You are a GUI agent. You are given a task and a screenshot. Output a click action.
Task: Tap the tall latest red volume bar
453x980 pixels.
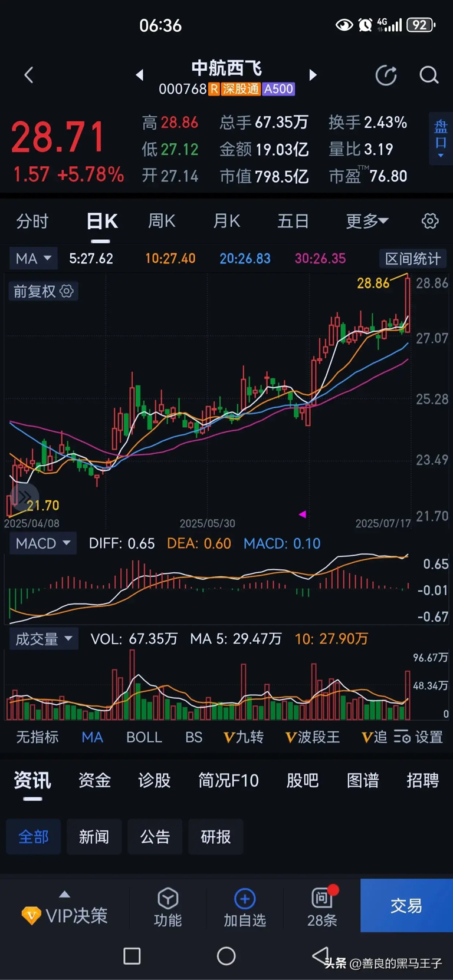pyautogui.click(x=408, y=695)
